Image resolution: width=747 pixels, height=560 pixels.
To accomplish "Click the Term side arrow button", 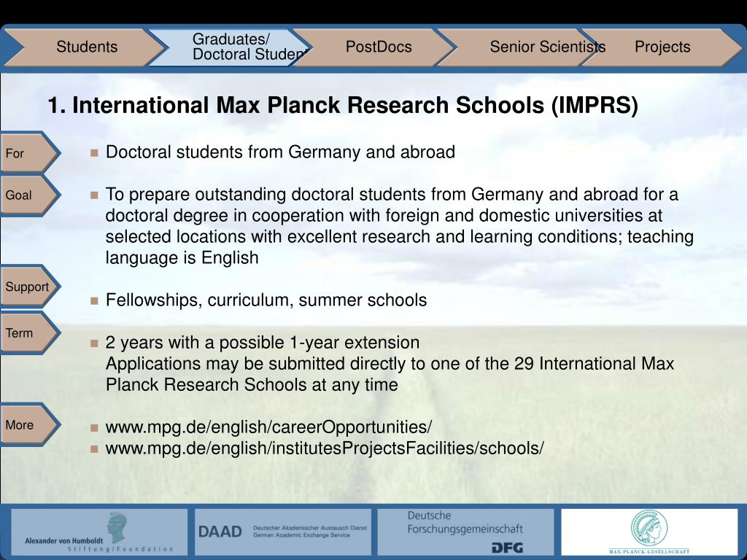I will coord(29,332).
